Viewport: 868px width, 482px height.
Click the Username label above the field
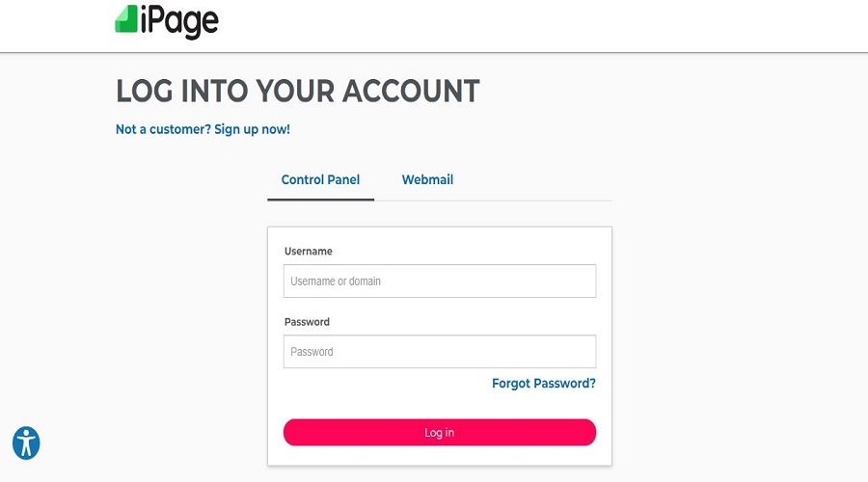tap(309, 252)
